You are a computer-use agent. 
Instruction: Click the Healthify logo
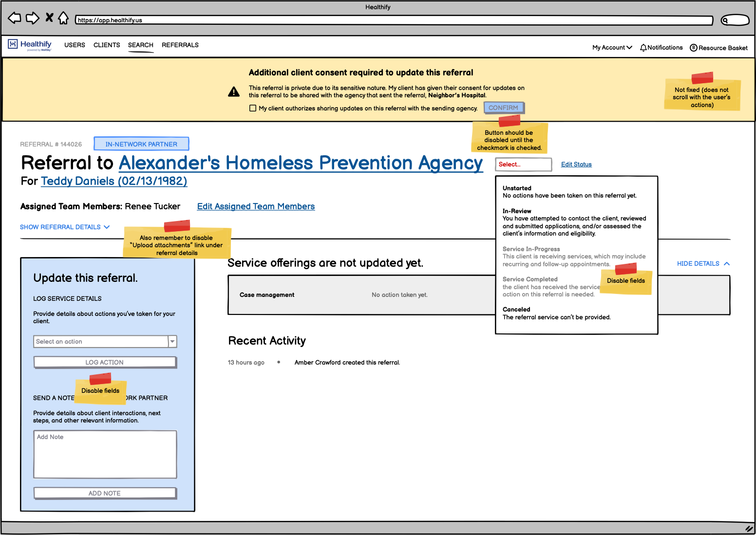[29, 44]
